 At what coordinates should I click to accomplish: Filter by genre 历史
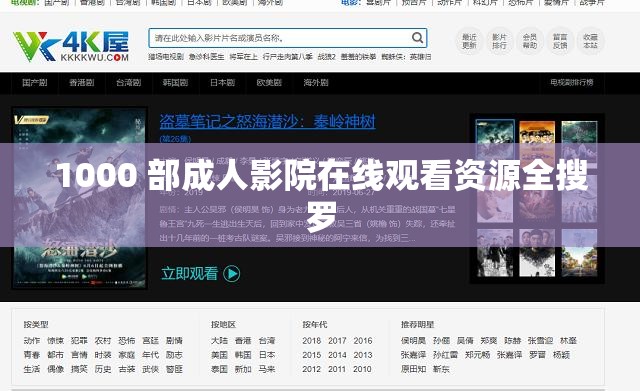coord(103,369)
